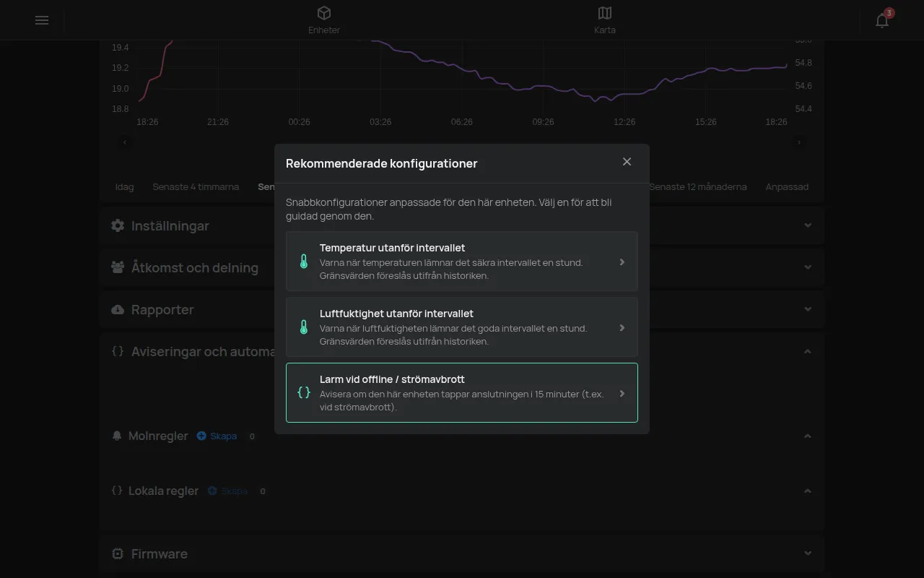Click the thermometer icon for Luftfuktighet utanför intervallet
The image size is (924, 578).
pos(304,327)
